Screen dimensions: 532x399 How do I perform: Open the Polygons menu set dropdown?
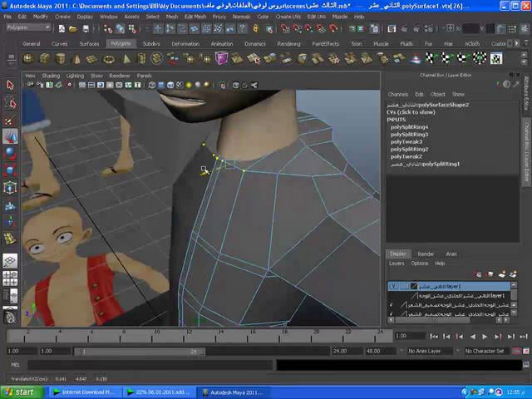coord(28,27)
